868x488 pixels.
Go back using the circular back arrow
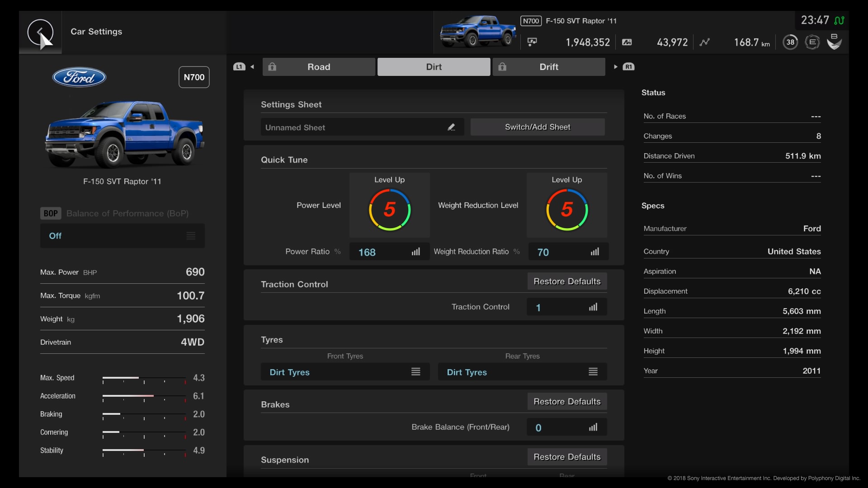click(x=40, y=32)
